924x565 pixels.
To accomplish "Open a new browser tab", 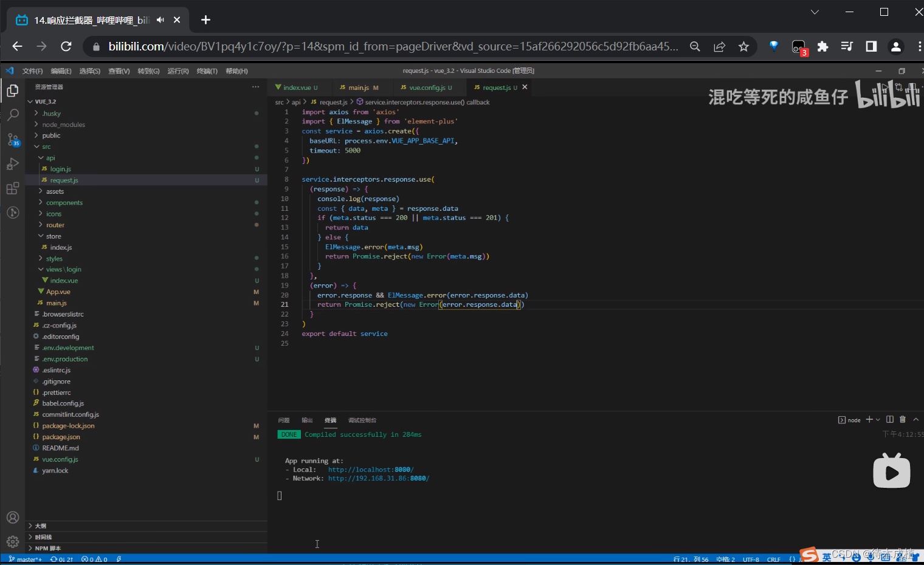I will coord(205,20).
